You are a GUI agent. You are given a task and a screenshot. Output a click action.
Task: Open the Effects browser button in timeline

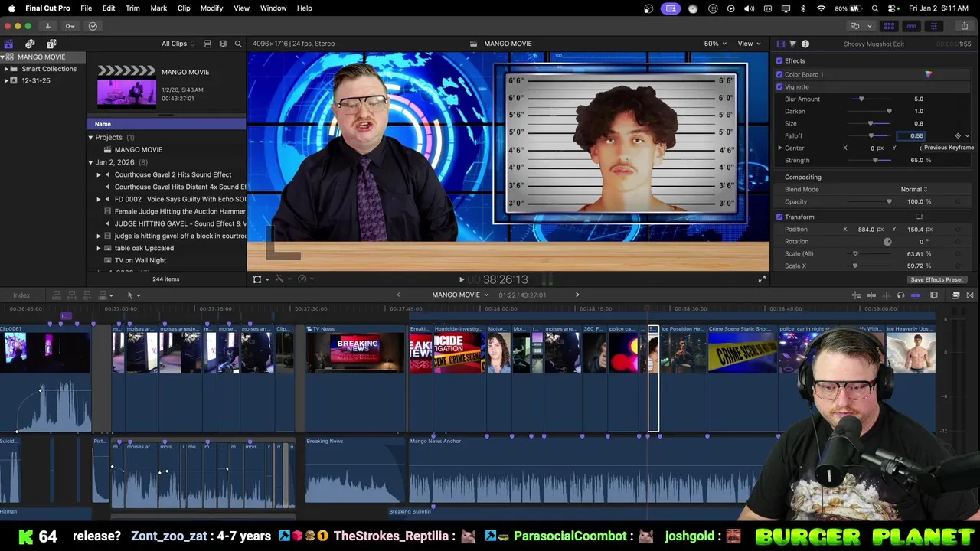tap(955, 295)
